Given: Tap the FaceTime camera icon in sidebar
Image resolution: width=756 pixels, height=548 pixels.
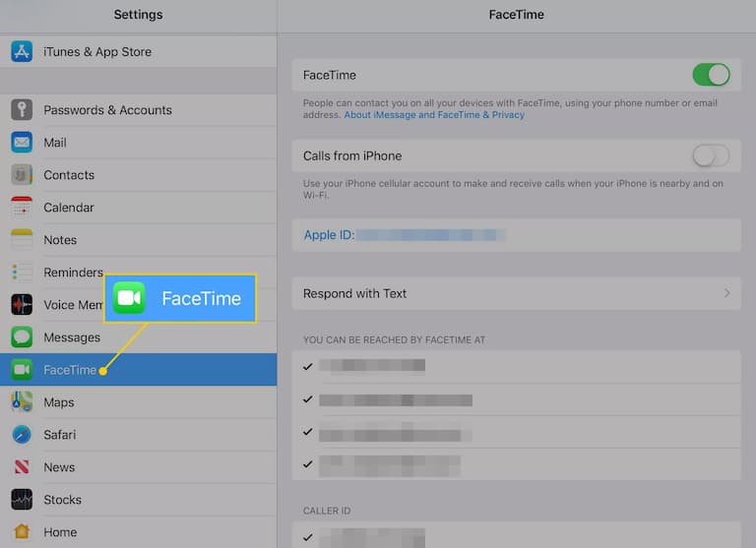Looking at the screenshot, I should [x=22, y=370].
